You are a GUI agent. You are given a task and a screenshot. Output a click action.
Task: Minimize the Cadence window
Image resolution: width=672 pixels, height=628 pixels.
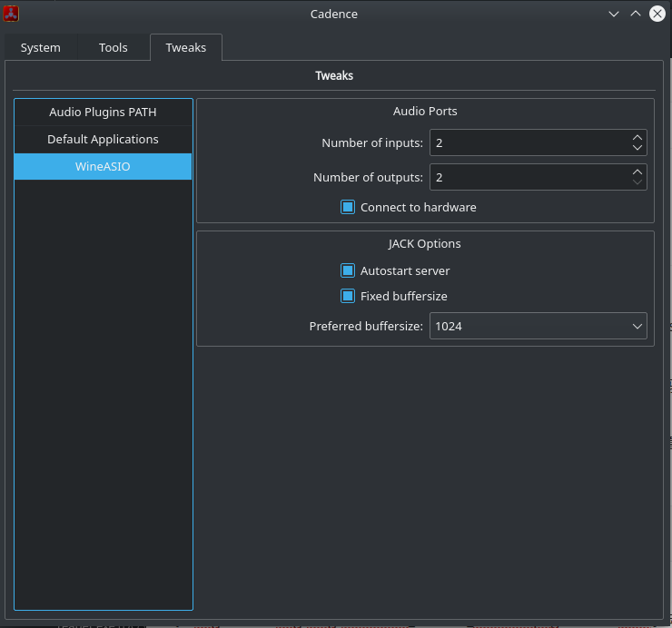pos(614,14)
